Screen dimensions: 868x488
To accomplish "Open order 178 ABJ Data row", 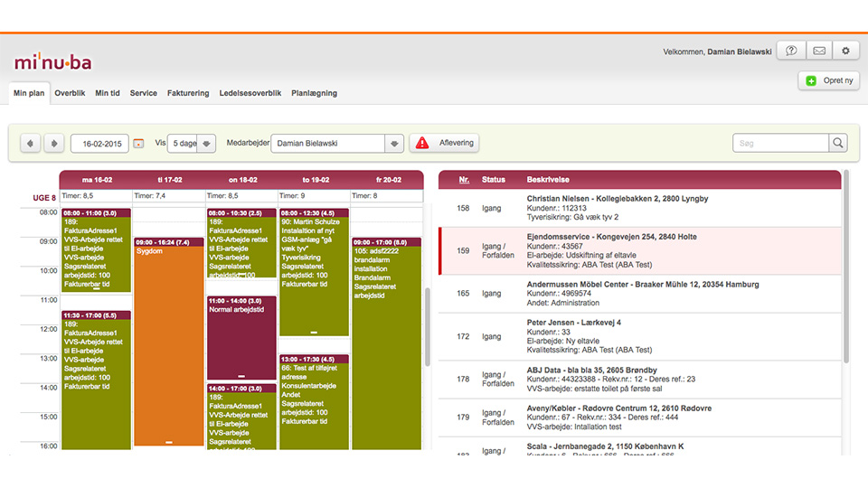I will (x=640, y=379).
